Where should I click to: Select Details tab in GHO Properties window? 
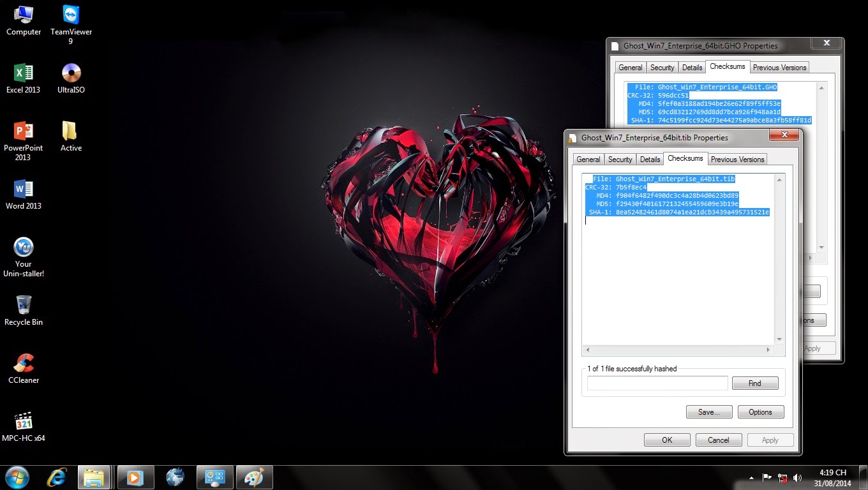coord(692,68)
